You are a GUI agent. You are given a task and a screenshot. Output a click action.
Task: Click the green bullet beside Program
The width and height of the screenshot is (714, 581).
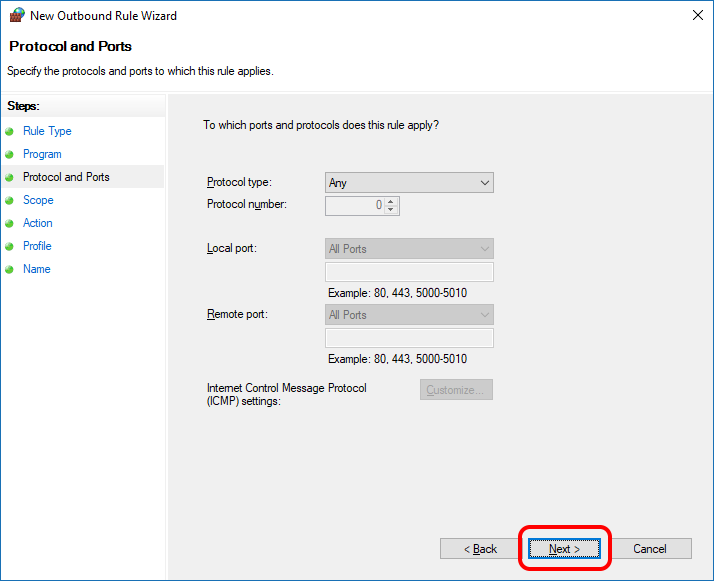coord(10,154)
